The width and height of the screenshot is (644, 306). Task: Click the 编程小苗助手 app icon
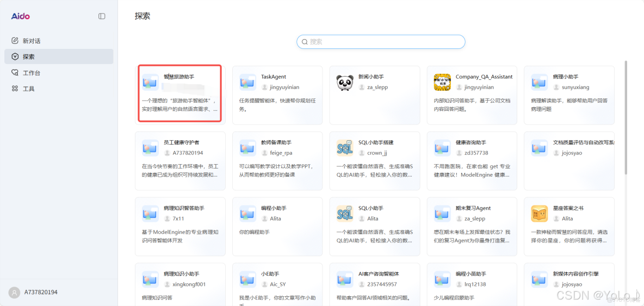click(442, 279)
